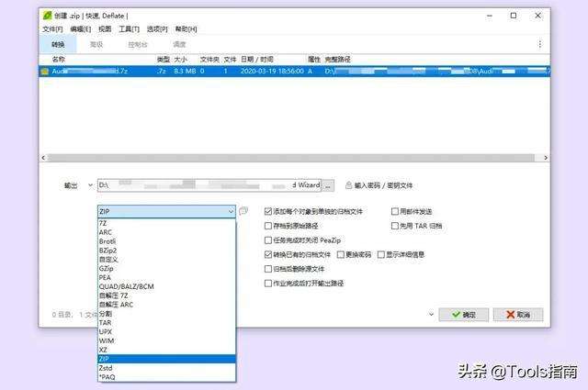588x390 pixels.
Task: Click the archive file icon in the list row
Action: (45, 72)
